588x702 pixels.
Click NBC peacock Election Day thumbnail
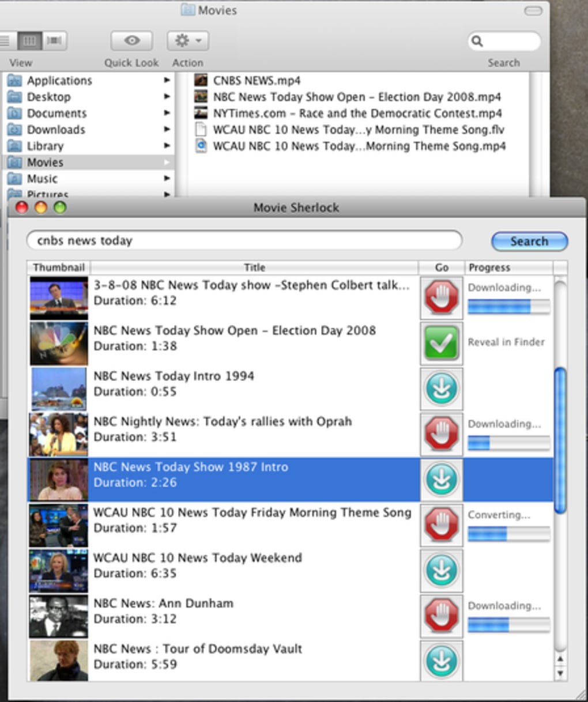(59, 344)
